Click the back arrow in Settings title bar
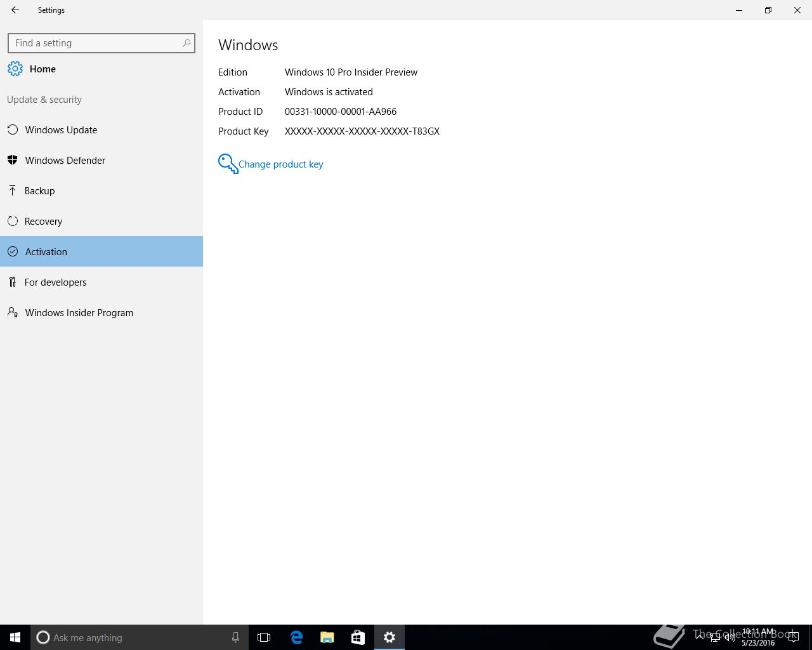 15,10
